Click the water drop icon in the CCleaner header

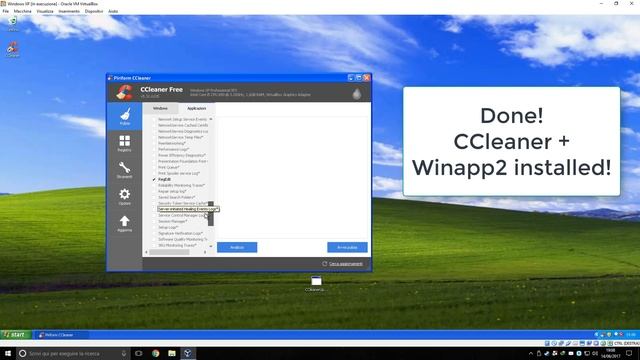pos(357,93)
